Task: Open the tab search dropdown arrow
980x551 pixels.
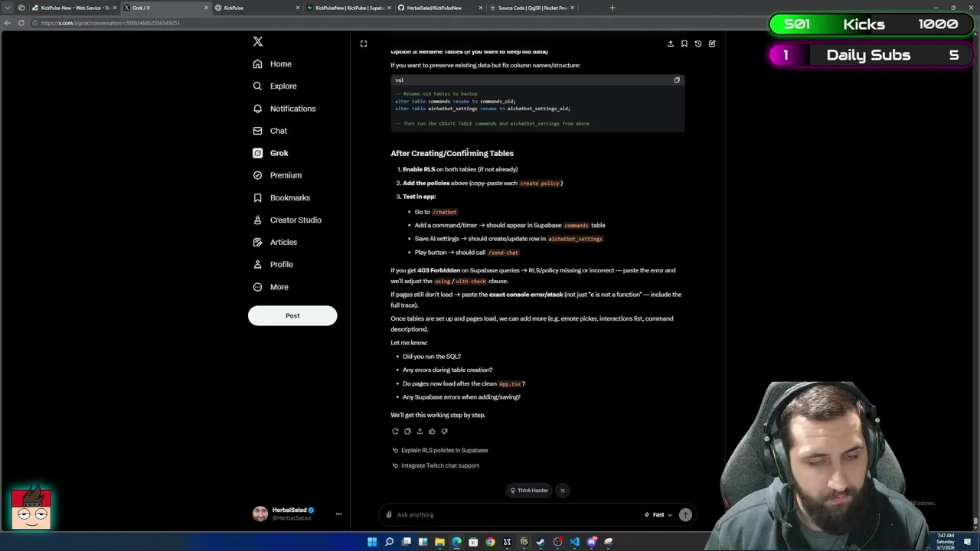Action: coord(8,8)
